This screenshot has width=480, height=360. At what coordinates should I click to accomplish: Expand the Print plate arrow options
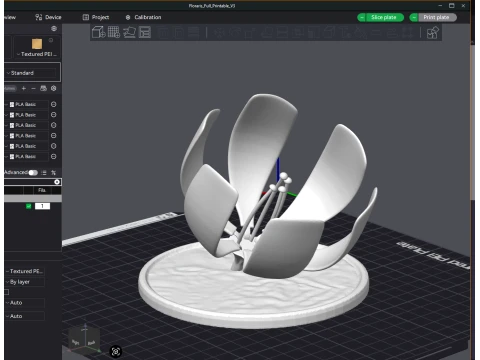coord(414,17)
